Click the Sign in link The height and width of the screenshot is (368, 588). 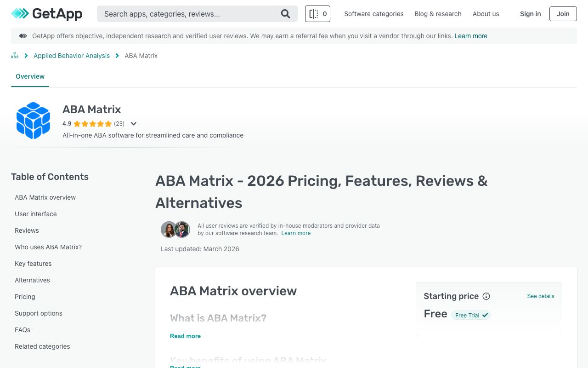(530, 14)
